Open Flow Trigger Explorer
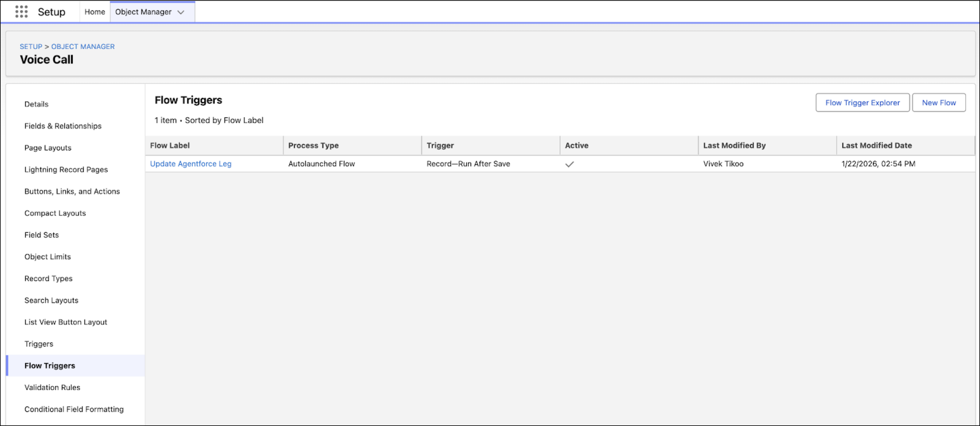980x426 pixels. 863,103
